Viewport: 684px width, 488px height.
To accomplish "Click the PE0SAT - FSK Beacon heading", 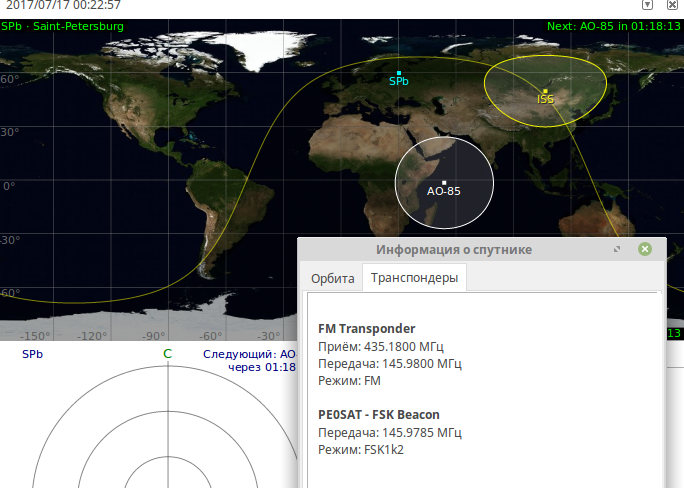I will [378, 414].
